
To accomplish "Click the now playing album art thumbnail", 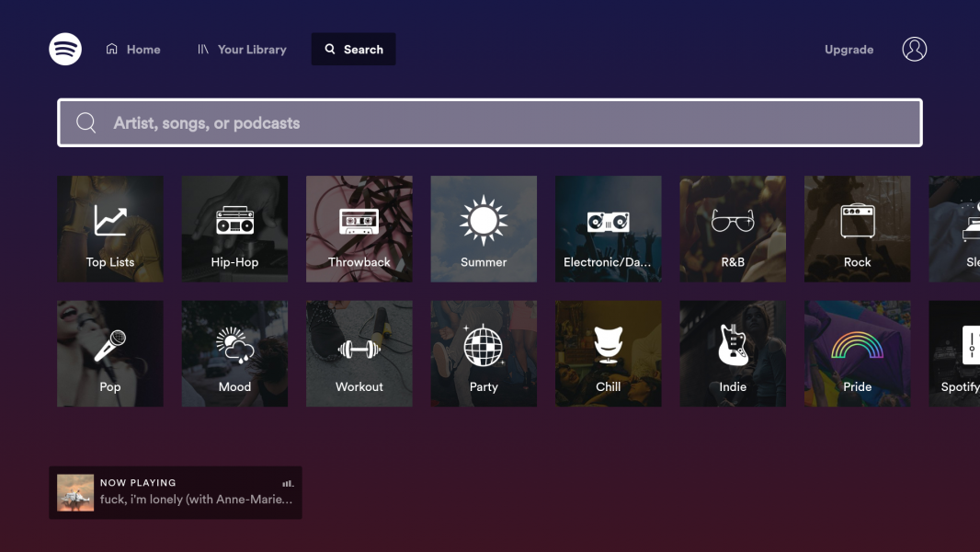I will point(75,492).
